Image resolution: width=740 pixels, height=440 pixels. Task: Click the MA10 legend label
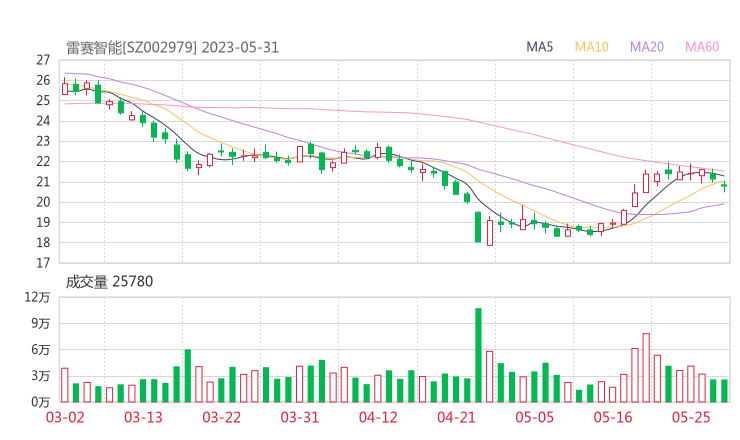591,47
